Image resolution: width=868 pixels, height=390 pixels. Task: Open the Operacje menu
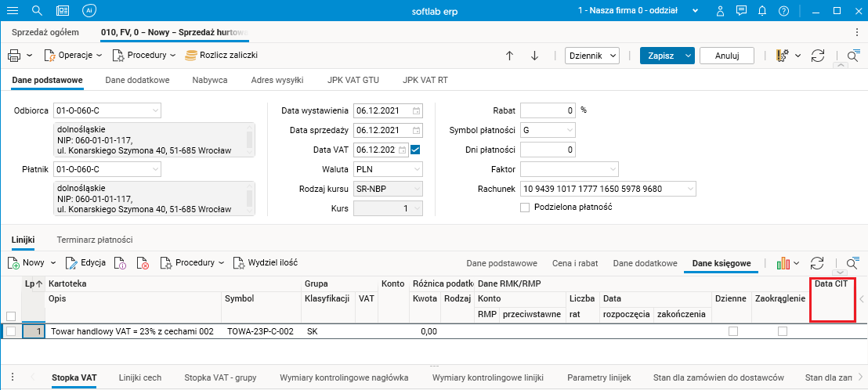(73, 56)
